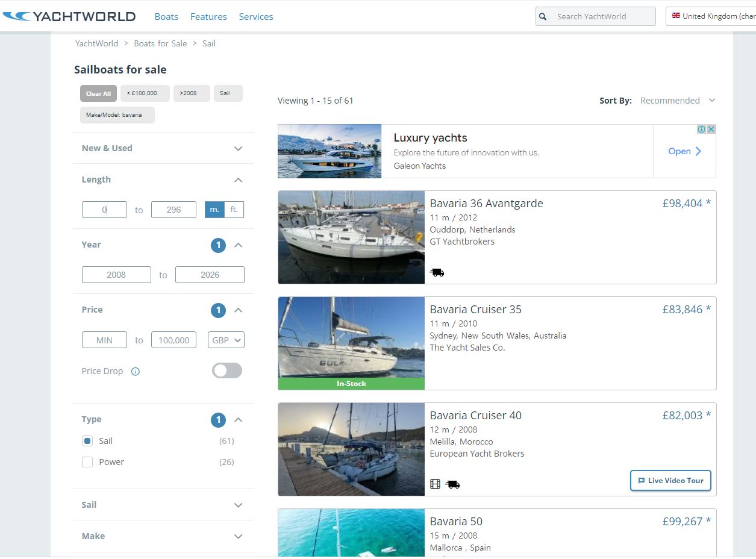The image size is (756, 559).
Task: Click the £83,846 price
Action: pyautogui.click(x=686, y=309)
